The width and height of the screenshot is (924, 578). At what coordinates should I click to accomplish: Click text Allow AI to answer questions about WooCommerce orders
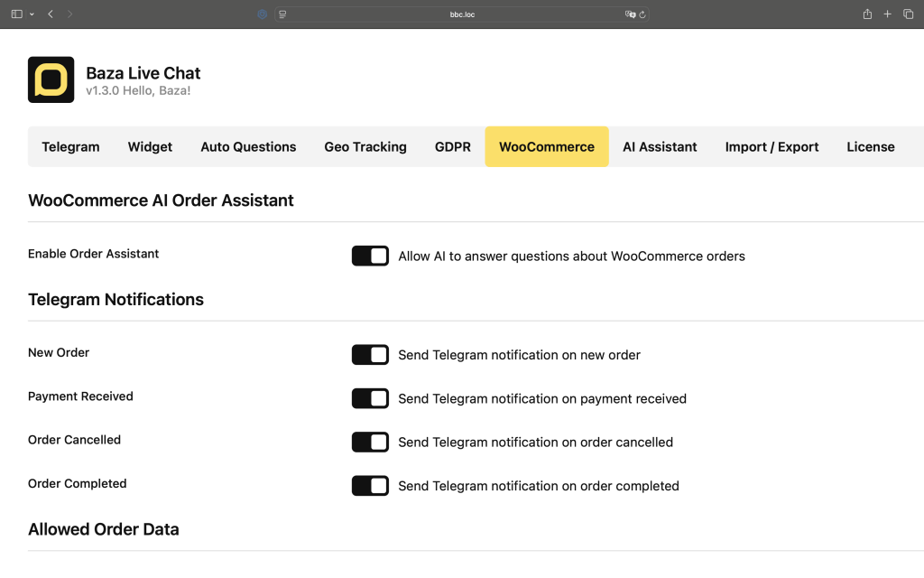(571, 256)
